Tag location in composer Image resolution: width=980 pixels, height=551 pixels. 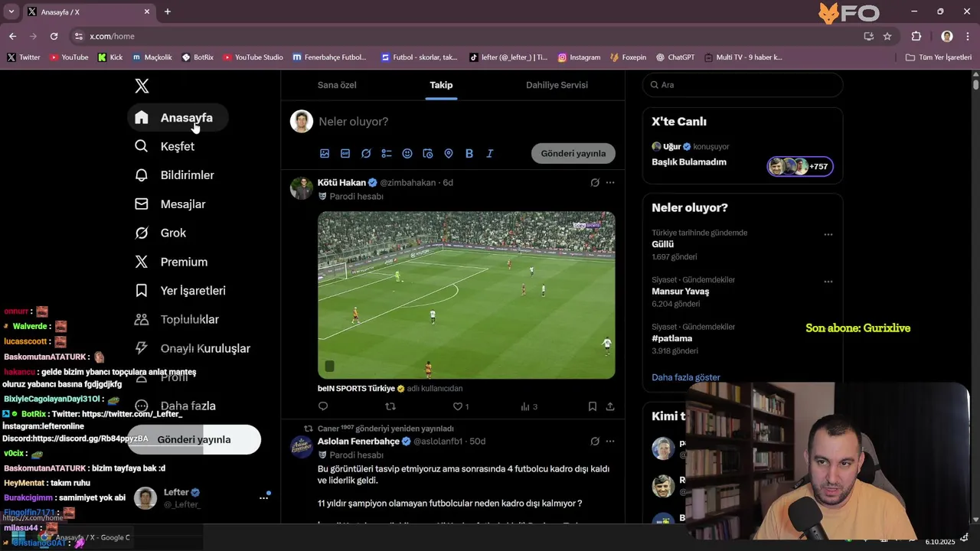point(449,153)
